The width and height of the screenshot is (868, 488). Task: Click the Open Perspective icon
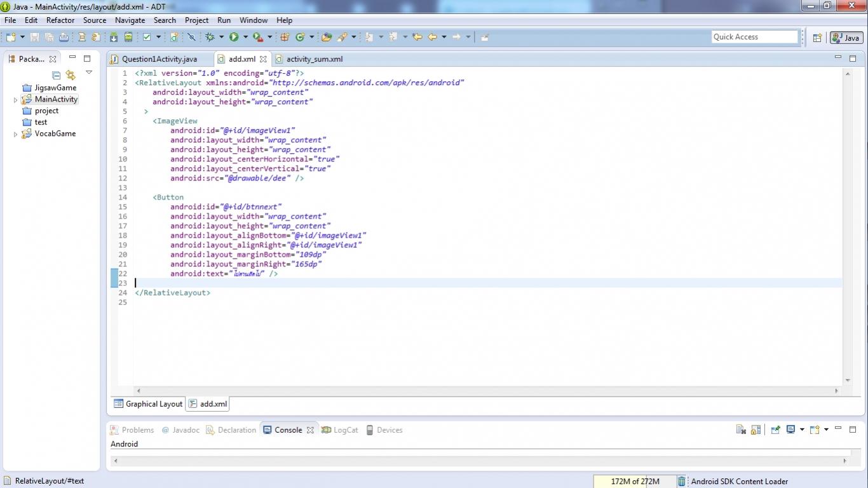pos(818,37)
